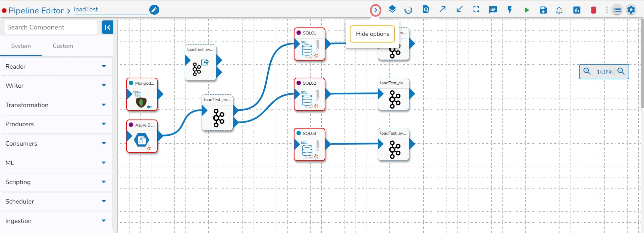Screen dimensions: 644x233
Task: Expand the Ingestion category
Action: point(56,221)
